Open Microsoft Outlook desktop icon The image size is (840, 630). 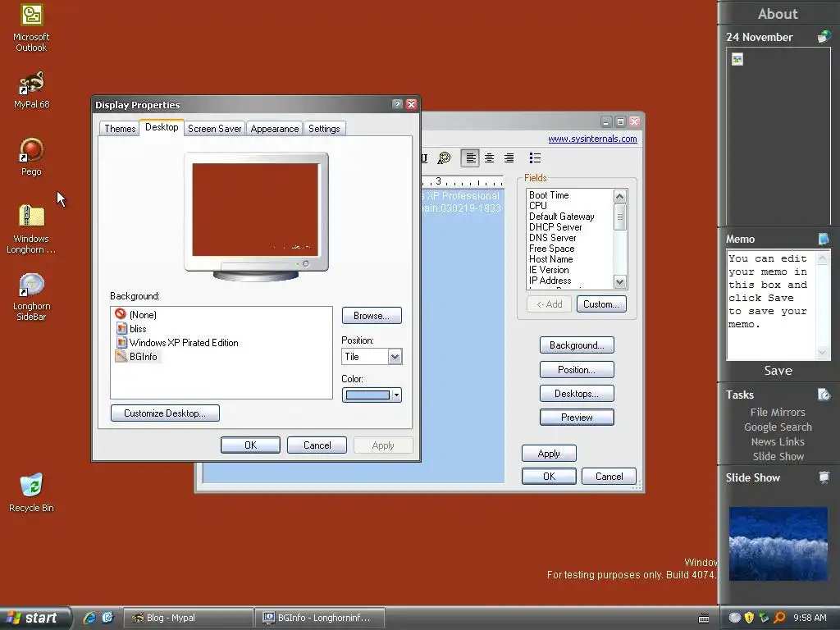[x=32, y=28]
